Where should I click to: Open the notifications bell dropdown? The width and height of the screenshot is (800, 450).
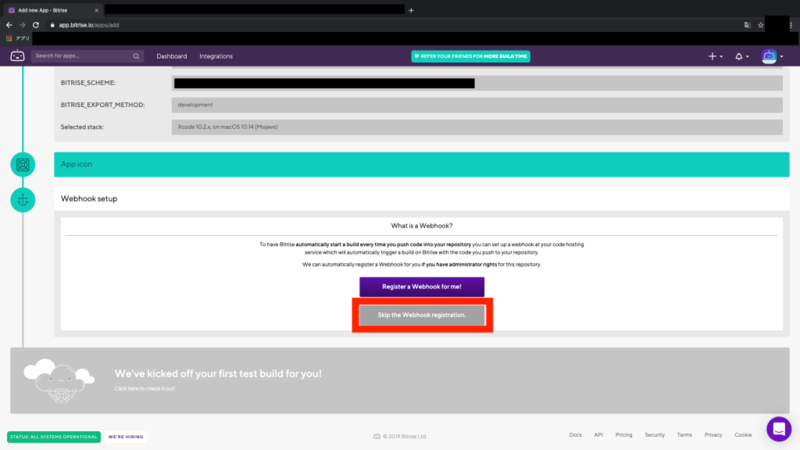click(x=741, y=56)
